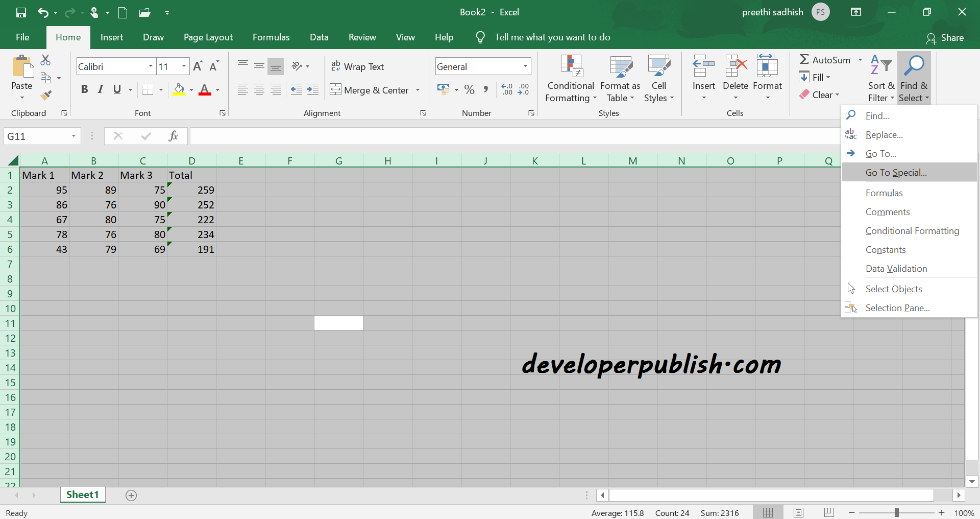The width and height of the screenshot is (980, 519).
Task: Choose Go To Special from the menu
Action: tap(896, 173)
